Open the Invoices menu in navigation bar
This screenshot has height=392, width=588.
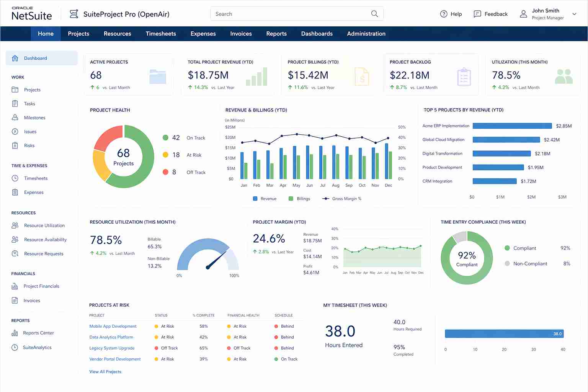click(241, 34)
